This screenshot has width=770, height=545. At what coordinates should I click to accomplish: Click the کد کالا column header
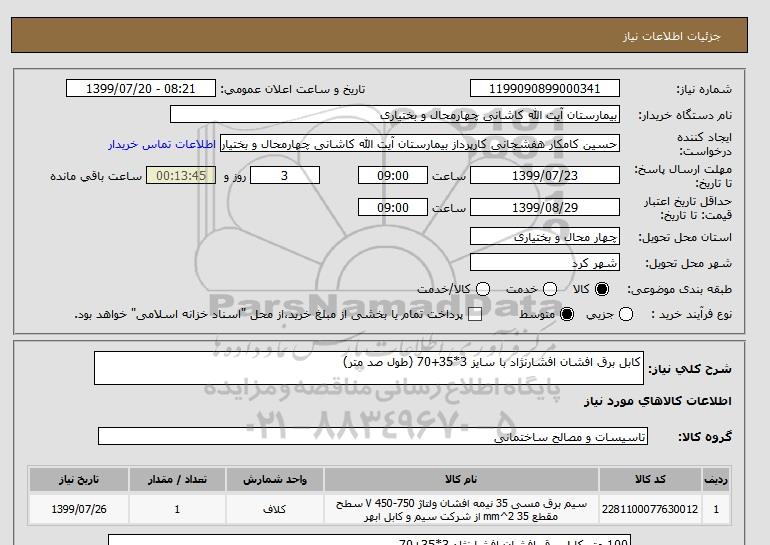pos(650,479)
